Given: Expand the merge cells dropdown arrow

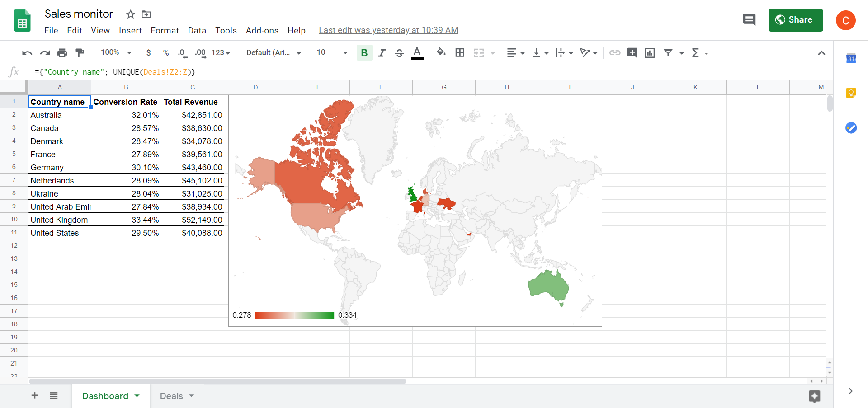Looking at the screenshot, I should pyautogui.click(x=493, y=53).
